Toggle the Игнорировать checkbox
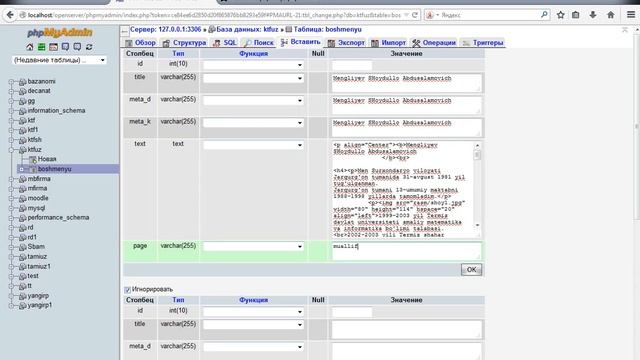 (x=127, y=289)
